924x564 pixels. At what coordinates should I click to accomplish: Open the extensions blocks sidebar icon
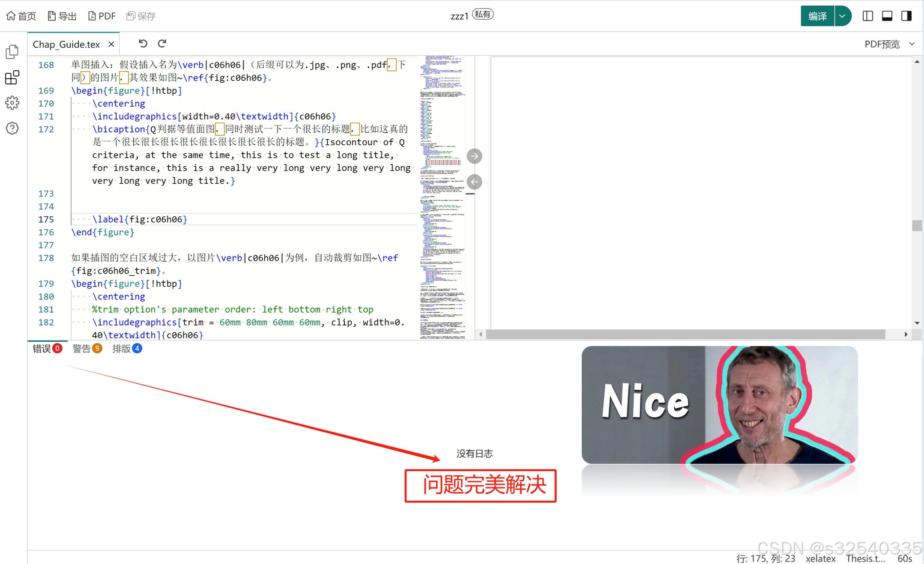coord(12,78)
